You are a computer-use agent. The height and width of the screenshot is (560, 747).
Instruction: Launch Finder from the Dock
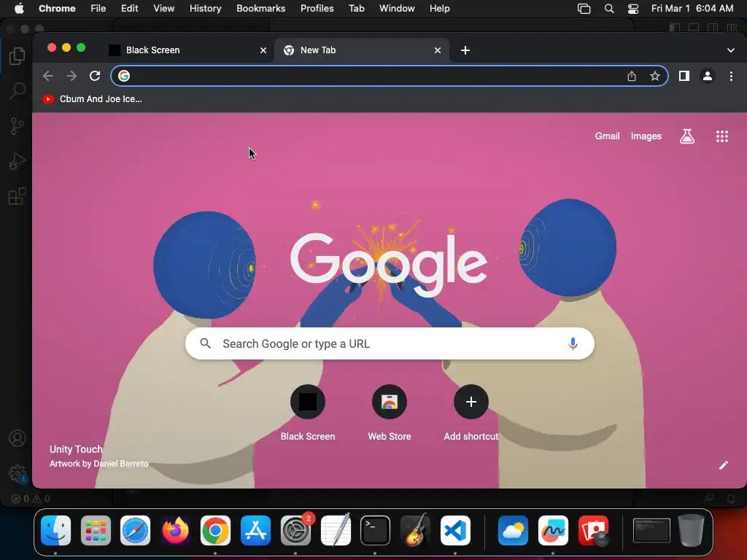(55, 530)
